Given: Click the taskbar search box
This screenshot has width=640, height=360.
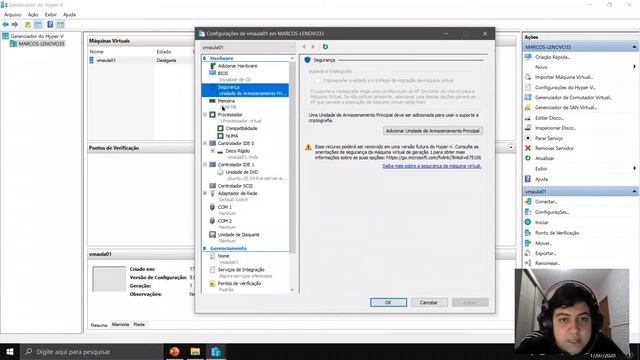Looking at the screenshot, I should (91, 351).
